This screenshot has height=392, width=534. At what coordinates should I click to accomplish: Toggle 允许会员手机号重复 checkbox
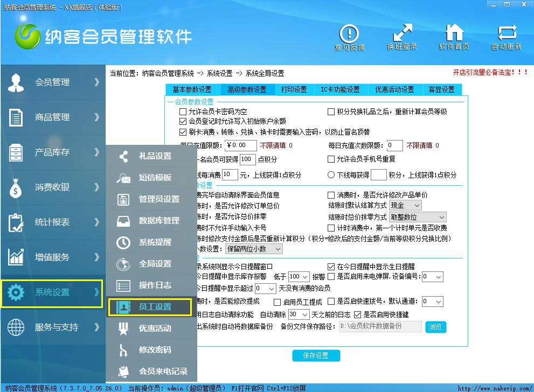pos(331,159)
